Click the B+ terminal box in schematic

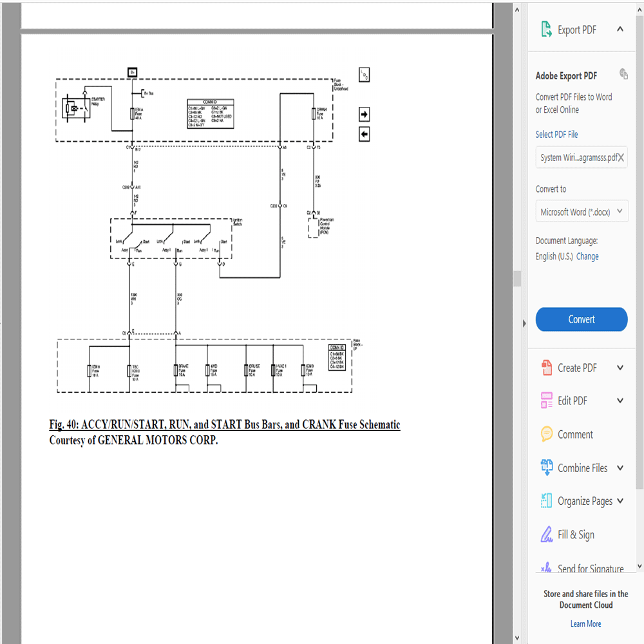click(x=132, y=72)
